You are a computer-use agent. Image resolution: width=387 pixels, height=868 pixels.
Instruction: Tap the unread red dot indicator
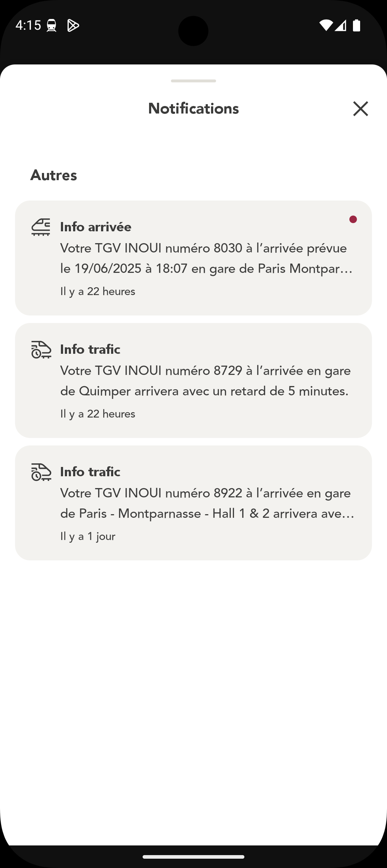353,219
